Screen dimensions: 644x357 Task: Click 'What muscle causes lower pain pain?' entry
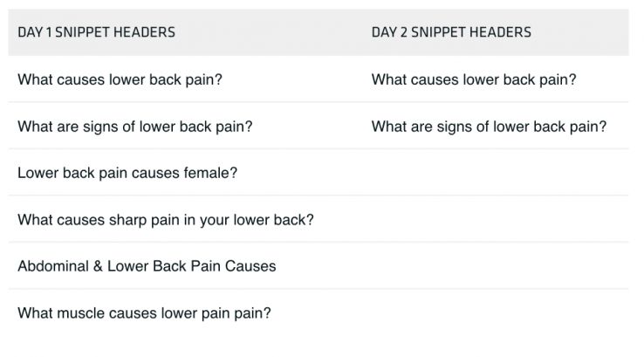point(144,312)
